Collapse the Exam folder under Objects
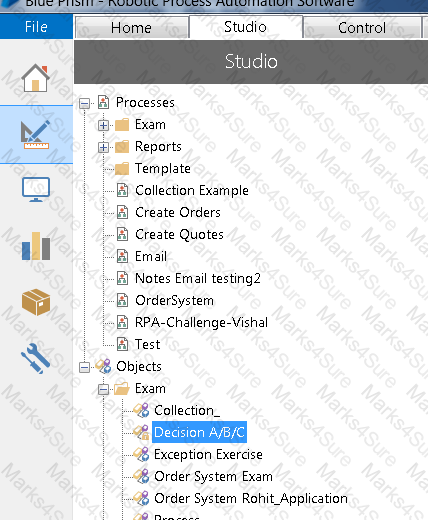The height and width of the screenshot is (520, 428). click(103, 389)
